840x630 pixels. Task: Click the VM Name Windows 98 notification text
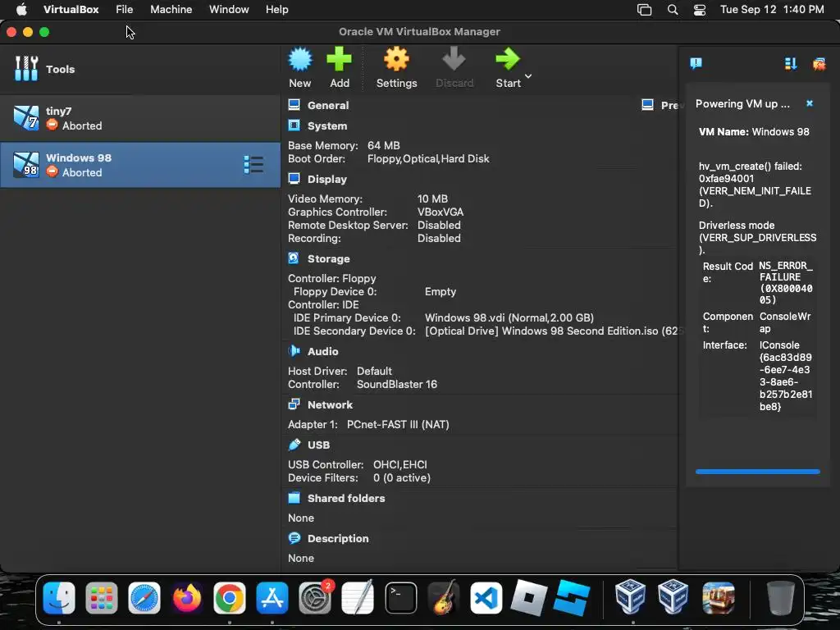[754, 132]
